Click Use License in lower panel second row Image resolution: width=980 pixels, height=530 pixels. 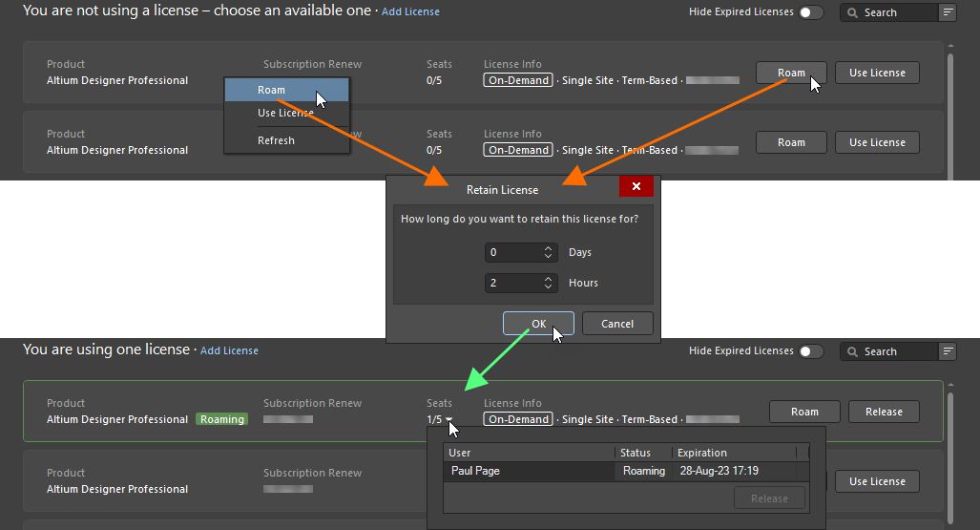coord(877,481)
